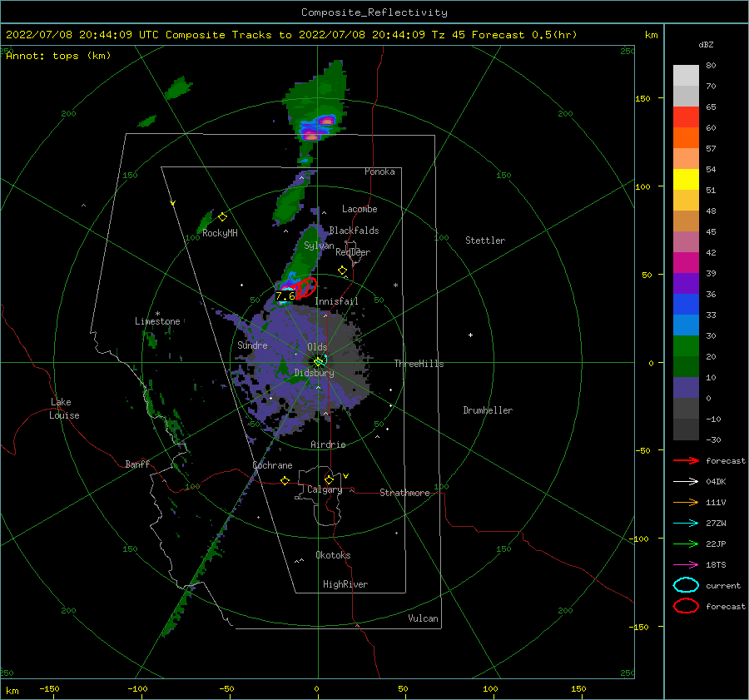
Task: Click the Banff label
Action: click(137, 464)
